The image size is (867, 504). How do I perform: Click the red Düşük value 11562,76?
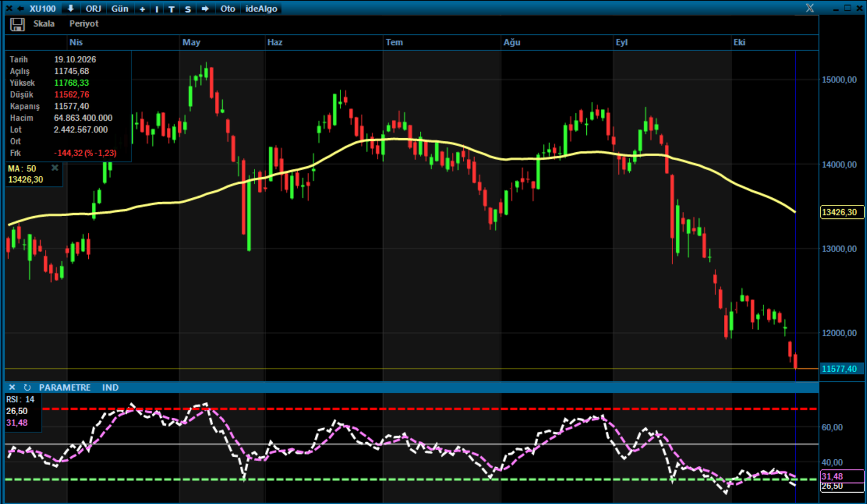[x=72, y=95]
